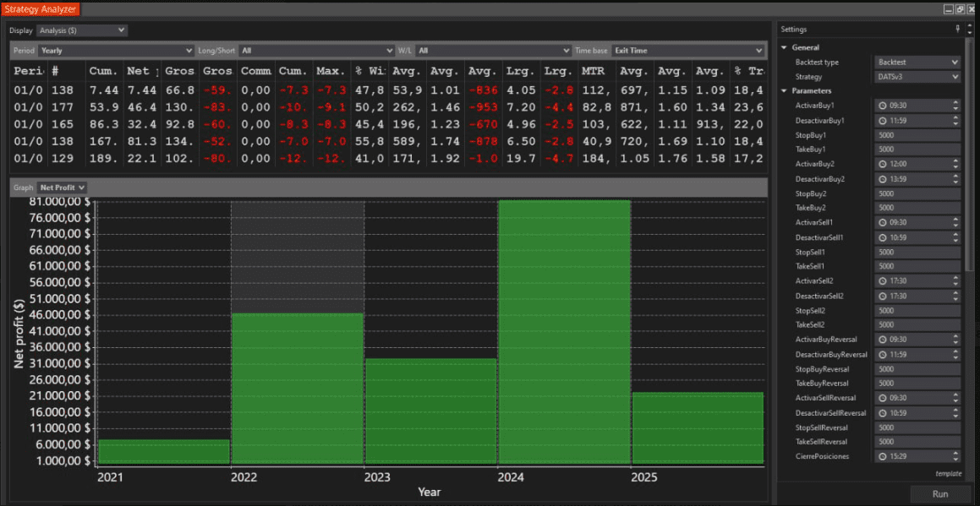Screen dimensions: 980x506
Task: Open the Time base Exit Time dropdown
Action: click(687, 51)
